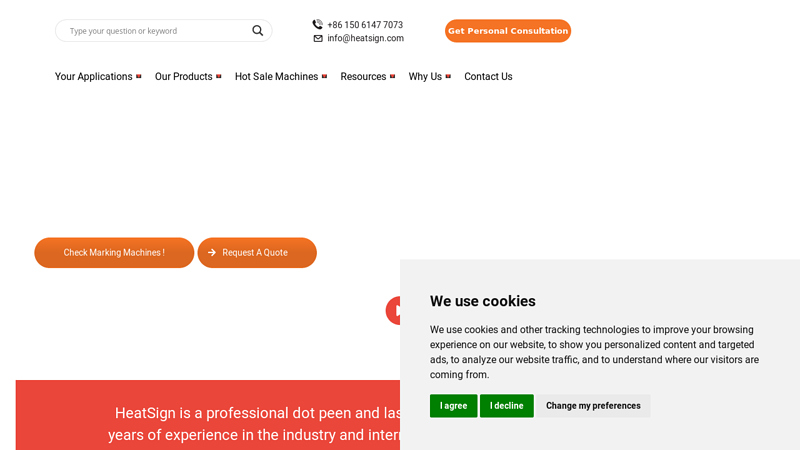Image resolution: width=800 pixels, height=450 pixels.
Task: Expand the Your Applications dropdown indicator
Action: pyautogui.click(x=138, y=77)
